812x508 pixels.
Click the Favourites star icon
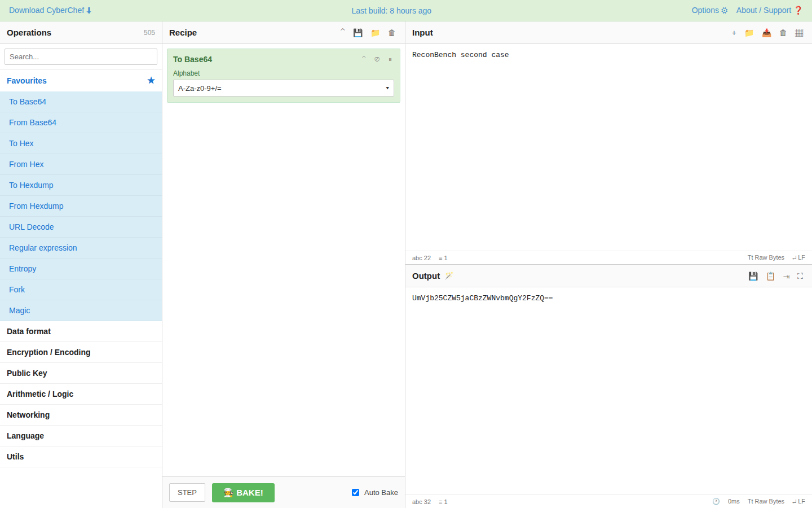tap(151, 80)
